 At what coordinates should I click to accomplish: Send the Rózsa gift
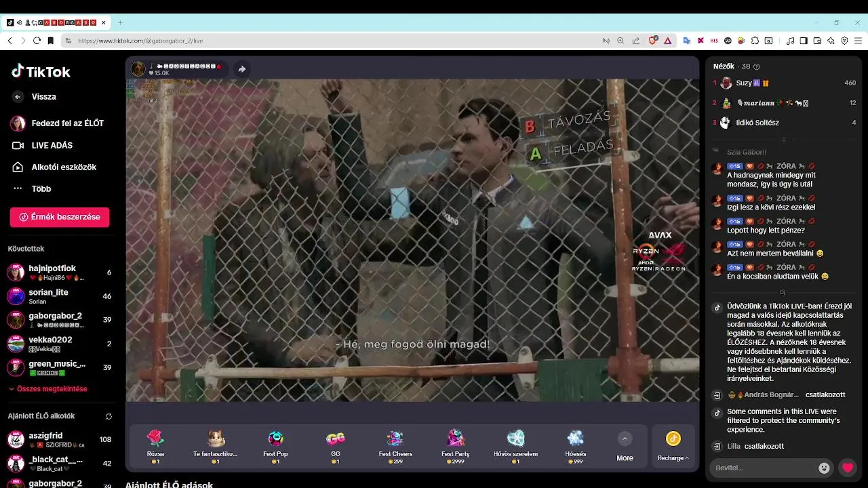pos(155,445)
